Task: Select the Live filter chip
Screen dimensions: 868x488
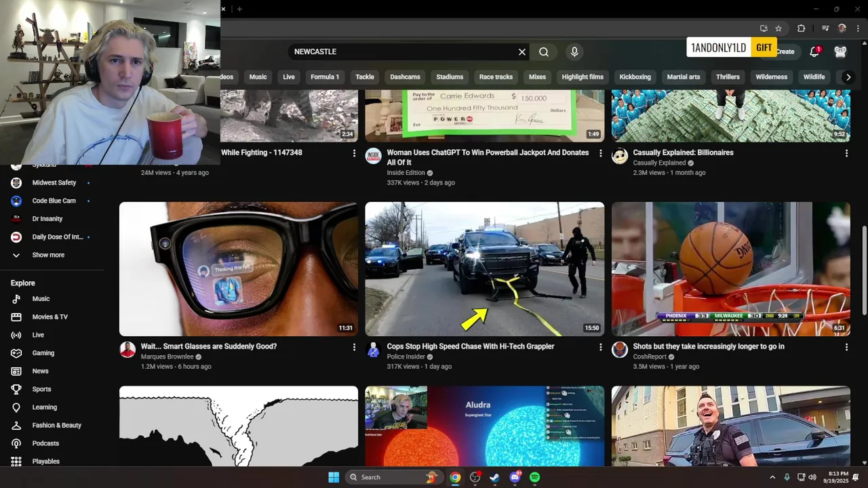Action: tap(289, 77)
